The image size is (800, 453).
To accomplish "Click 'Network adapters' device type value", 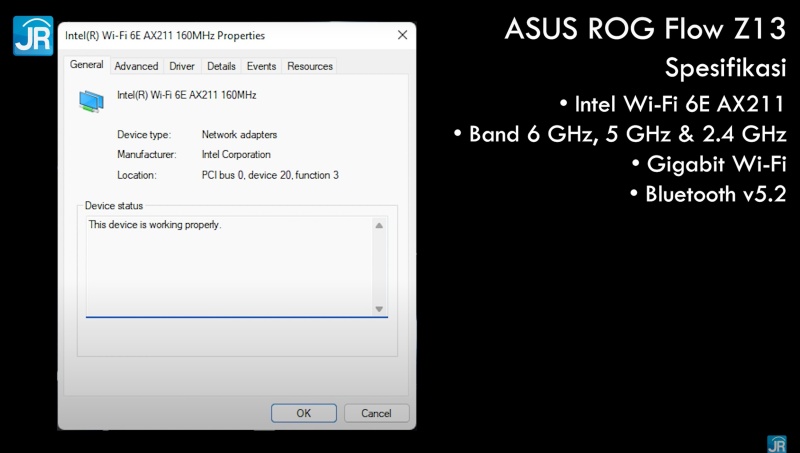I will point(239,135).
